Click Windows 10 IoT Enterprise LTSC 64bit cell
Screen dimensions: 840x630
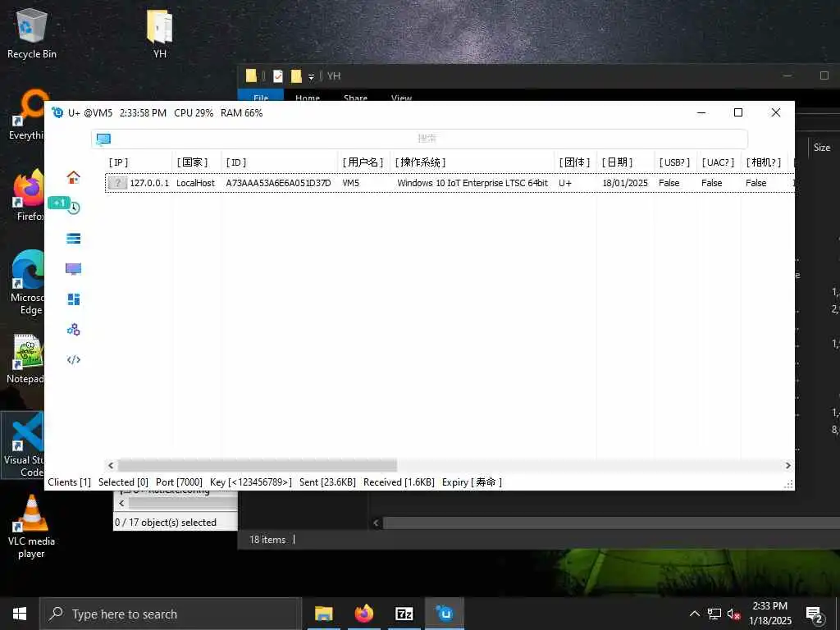472,183
